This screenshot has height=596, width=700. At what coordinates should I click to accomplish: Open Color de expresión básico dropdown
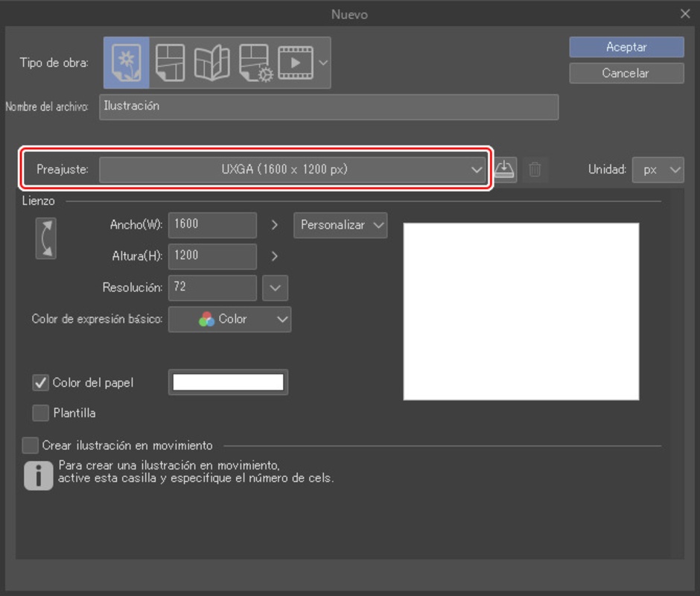point(230,319)
